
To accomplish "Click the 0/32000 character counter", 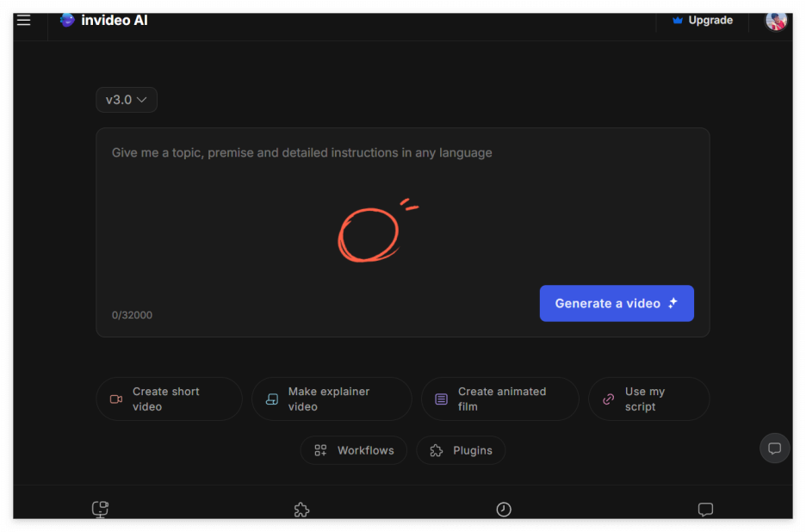I will pos(132,315).
